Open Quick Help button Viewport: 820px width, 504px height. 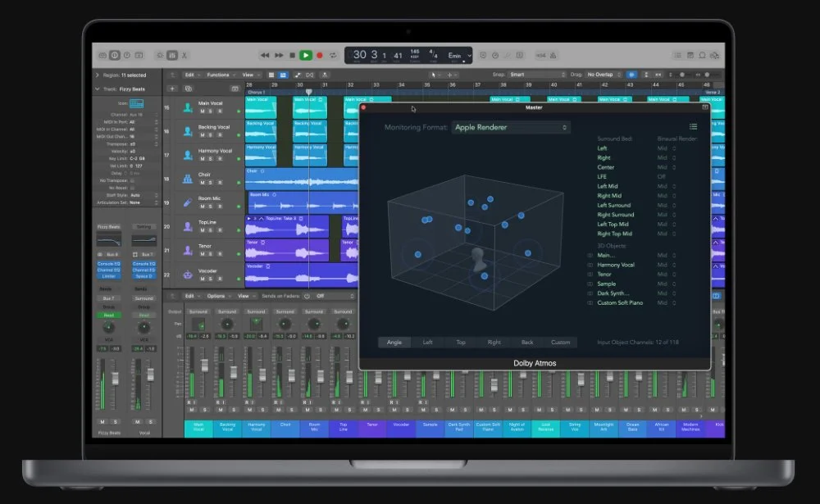point(126,55)
